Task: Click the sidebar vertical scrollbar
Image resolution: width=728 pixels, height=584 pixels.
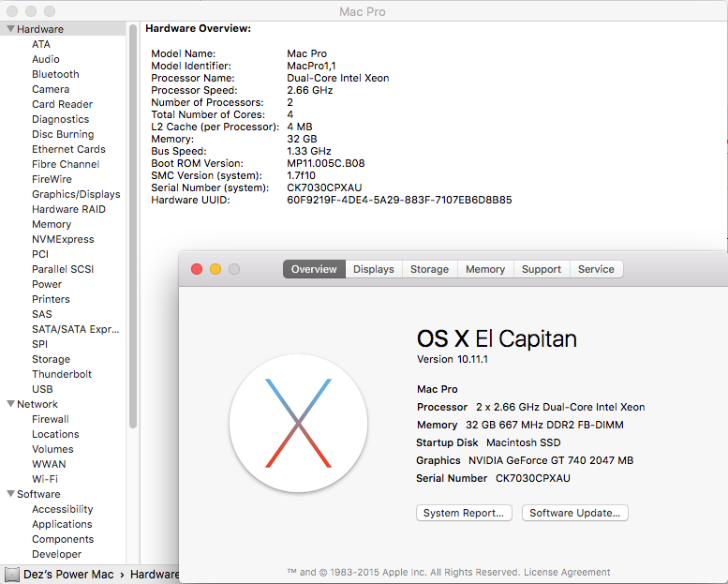Action: [x=133, y=226]
